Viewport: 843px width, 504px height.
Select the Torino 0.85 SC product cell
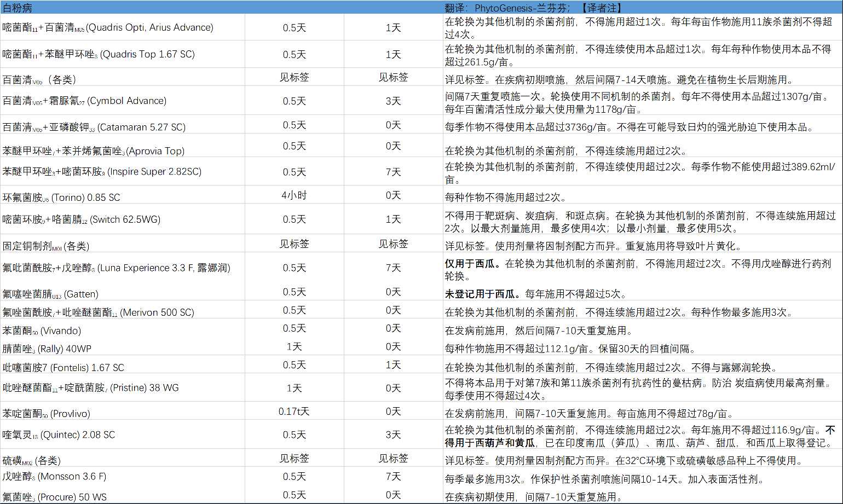coord(123,195)
